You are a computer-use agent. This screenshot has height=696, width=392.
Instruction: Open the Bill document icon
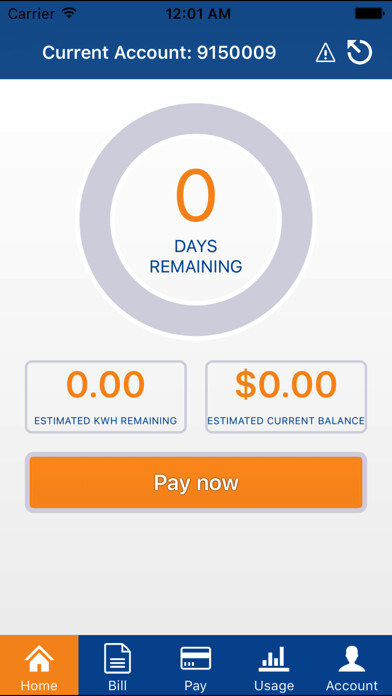click(118, 659)
